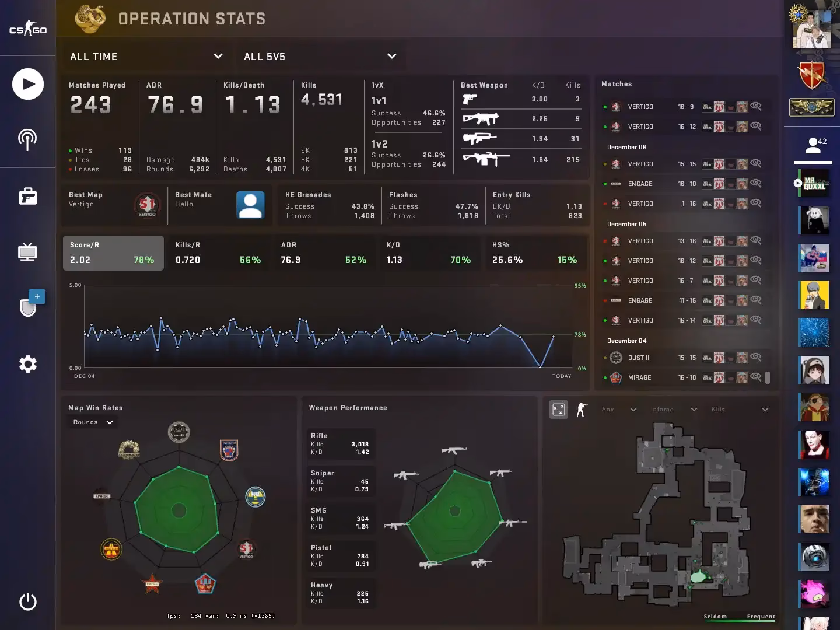Click the final data point on score graph
This screenshot has width=840, height=630.
(x=554, y=337)
